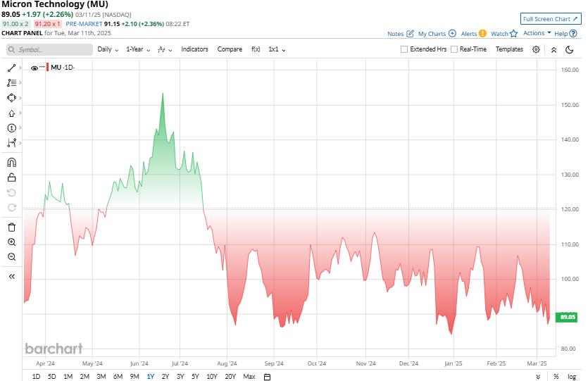
Task: Select the trend line drawing tool
Action: click(x=12, y=68)
